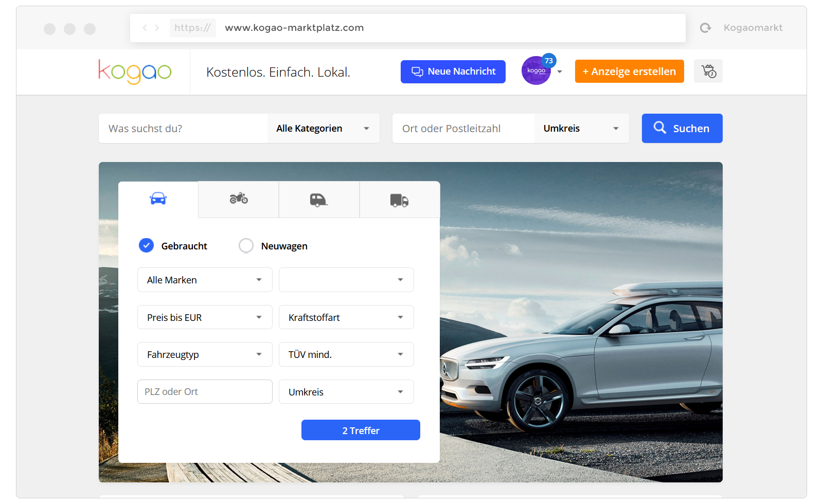Focus the Was suchst du? field

click(183, 129)
